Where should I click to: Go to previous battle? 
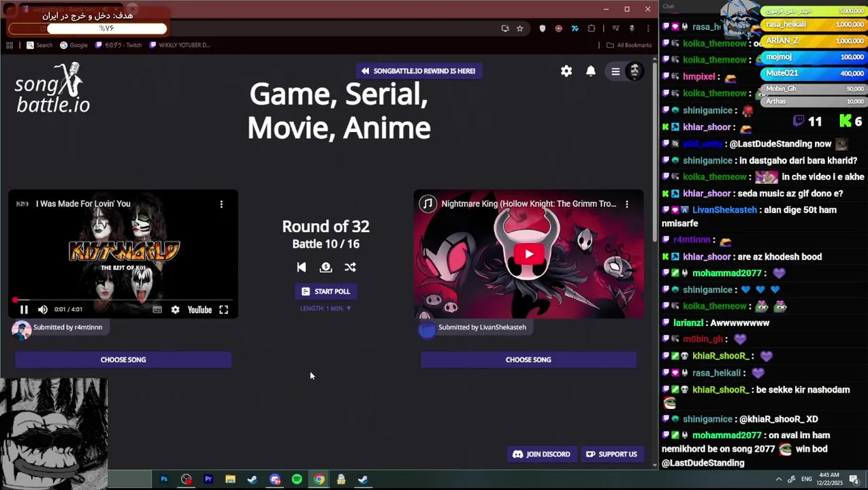pos(302,267)
